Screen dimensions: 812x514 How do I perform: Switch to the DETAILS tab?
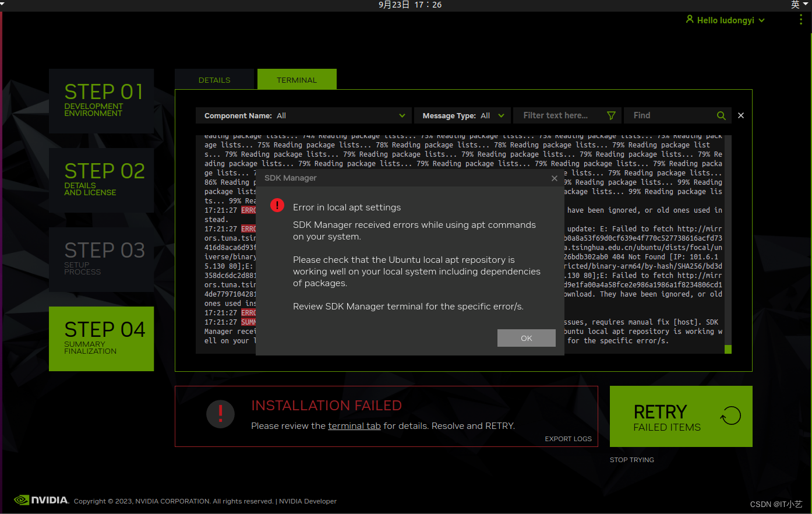tap(214, 80)
